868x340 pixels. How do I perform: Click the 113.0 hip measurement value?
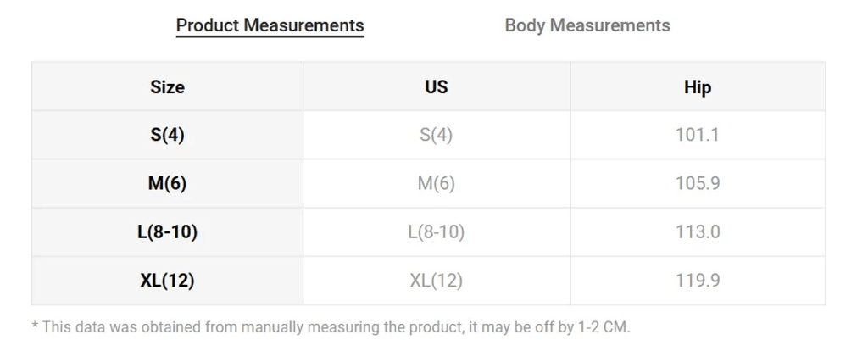click(x=698, y=232)
